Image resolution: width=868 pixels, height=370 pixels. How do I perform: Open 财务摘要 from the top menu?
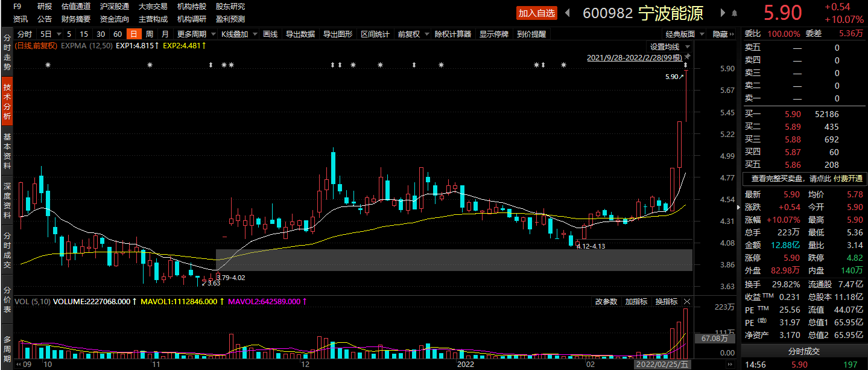click(75, 19)
